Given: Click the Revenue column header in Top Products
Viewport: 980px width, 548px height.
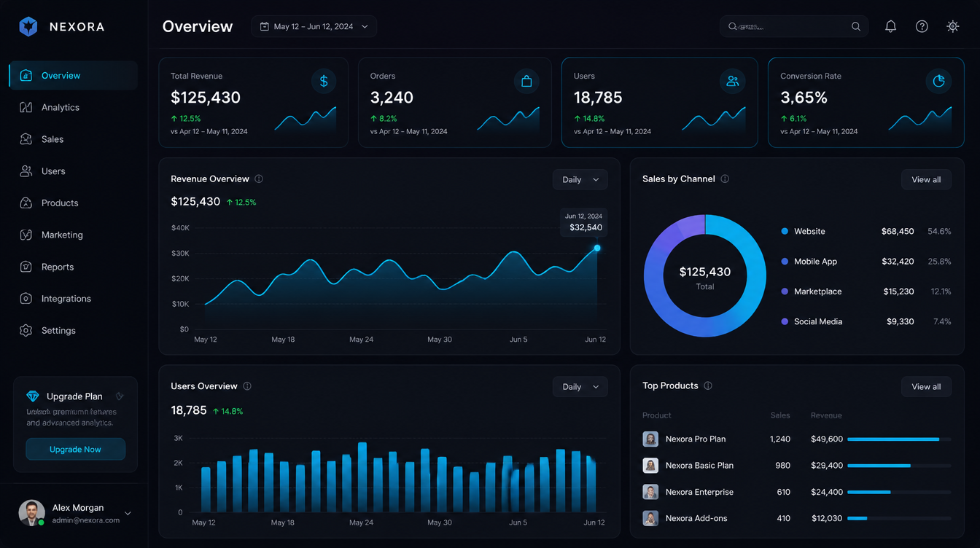Looking at the screenshot, I should click(826, 415).
